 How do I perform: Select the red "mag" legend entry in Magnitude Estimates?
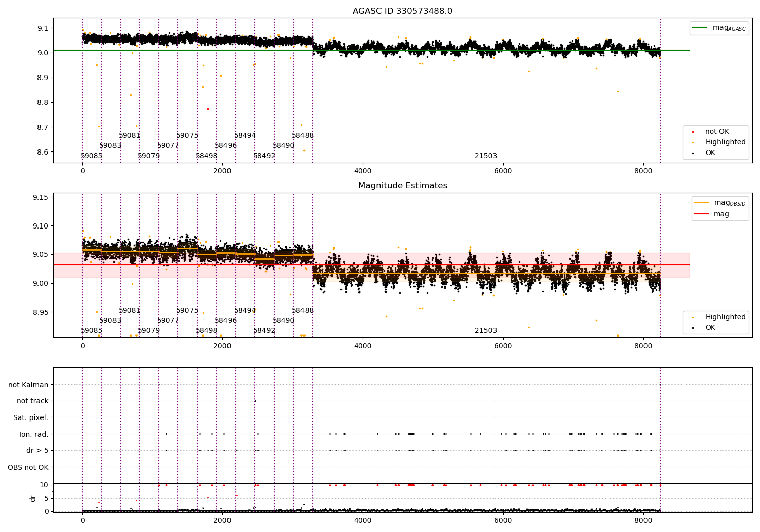721,214
